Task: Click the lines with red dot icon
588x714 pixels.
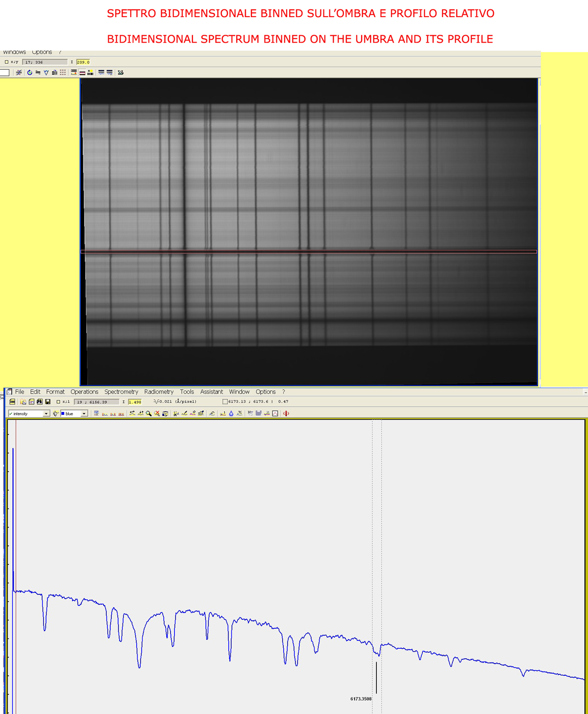Action: click(x=73, y=73)
